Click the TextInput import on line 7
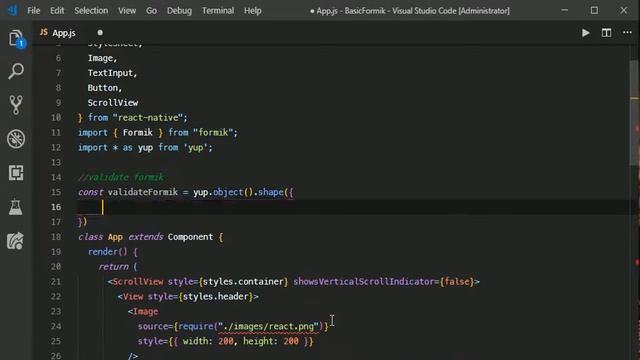This screenshot has width=640, height=360. pos(110,73)
